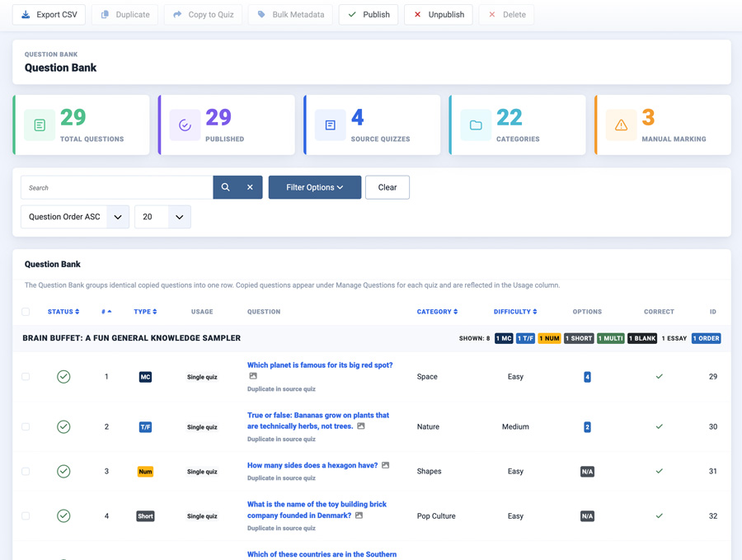Click published status icon for question 3

tap(63, 472)
